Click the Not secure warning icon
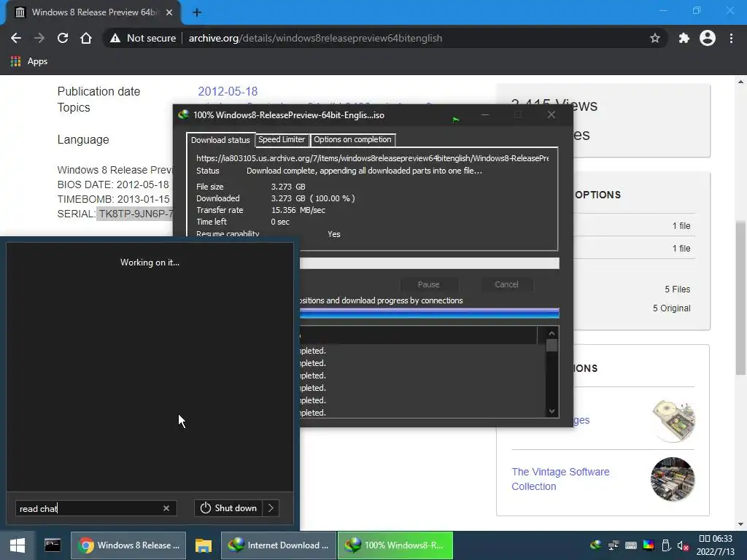This screenshot has height=560, width=747. (115, 38)
